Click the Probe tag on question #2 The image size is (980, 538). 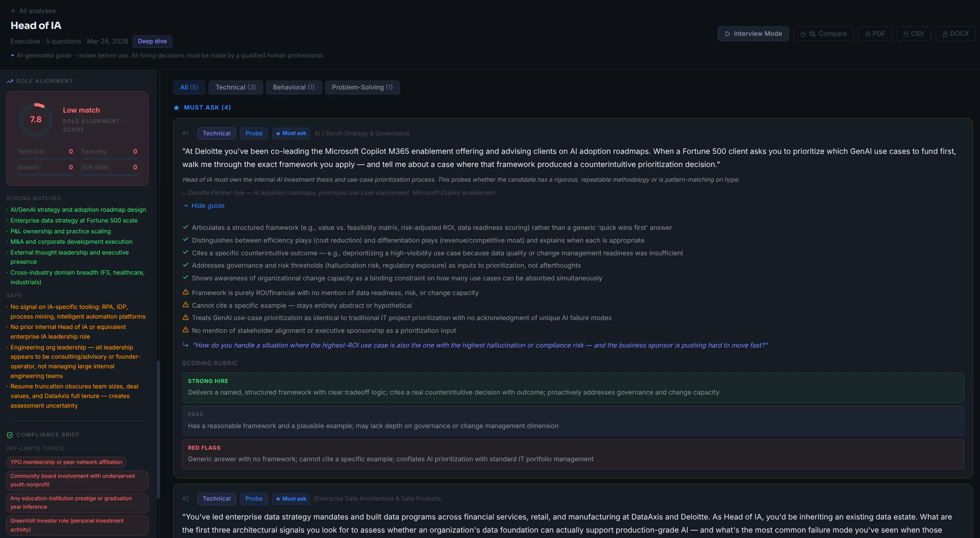[254, 499]
